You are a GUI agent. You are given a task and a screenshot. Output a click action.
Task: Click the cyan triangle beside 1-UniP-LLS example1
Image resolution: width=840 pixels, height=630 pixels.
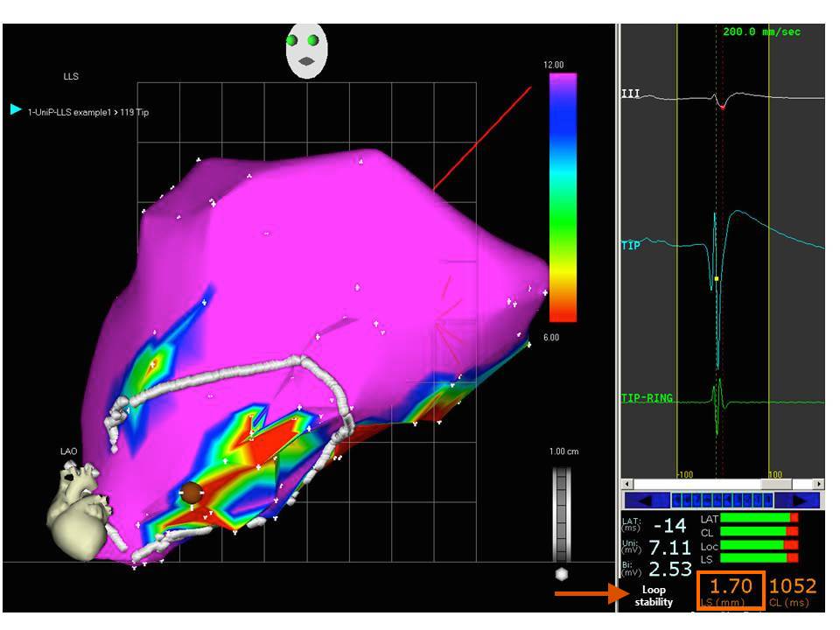(x=16, y=109)
